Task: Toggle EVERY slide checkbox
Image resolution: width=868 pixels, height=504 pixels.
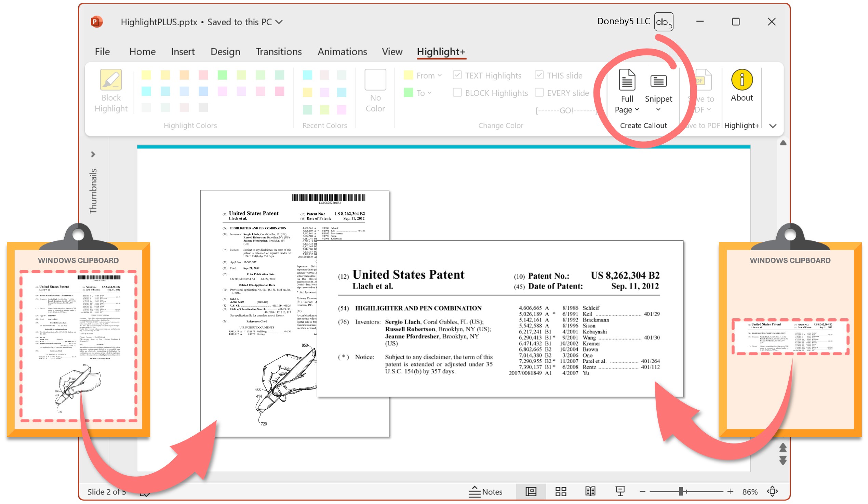Action: click(x=539, y=92)
